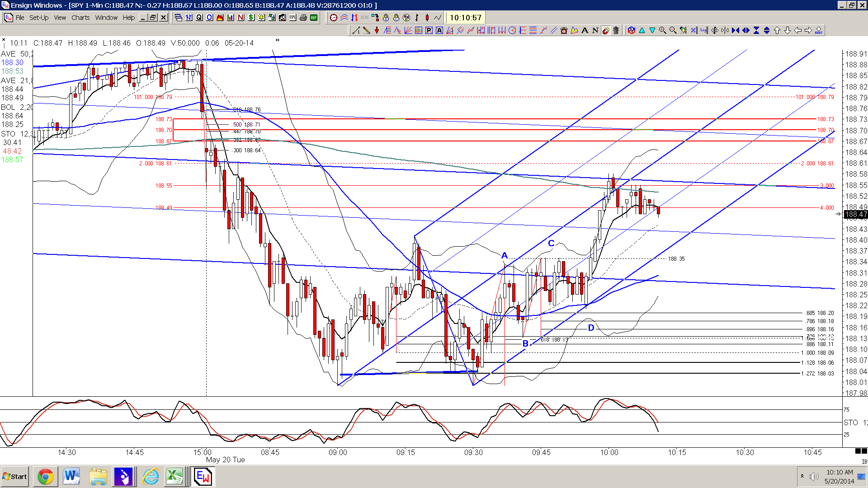Screen dimensions: 868x488
Task: Click the chart RESET icon
Action: click(819, 30)
